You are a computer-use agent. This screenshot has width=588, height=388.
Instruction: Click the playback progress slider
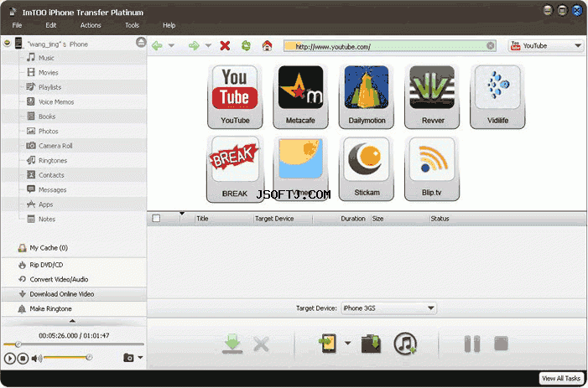[74, 344]
